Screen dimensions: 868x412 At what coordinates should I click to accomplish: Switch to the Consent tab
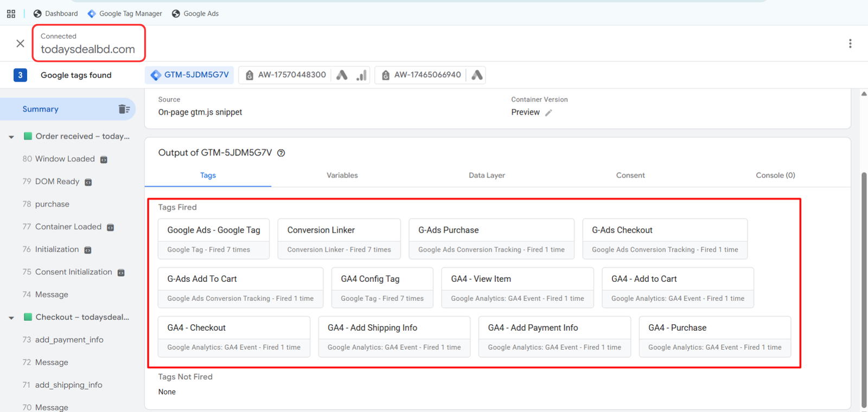pos(630,175)
